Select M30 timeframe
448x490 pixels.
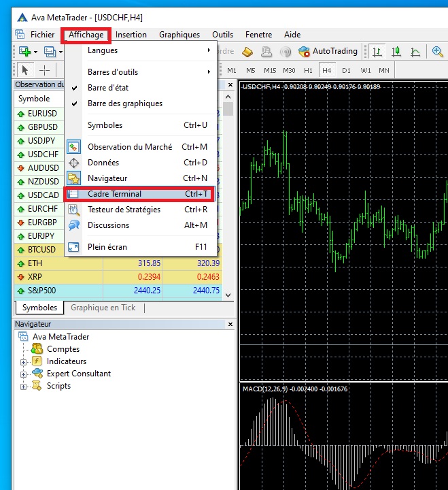point(289,71)
